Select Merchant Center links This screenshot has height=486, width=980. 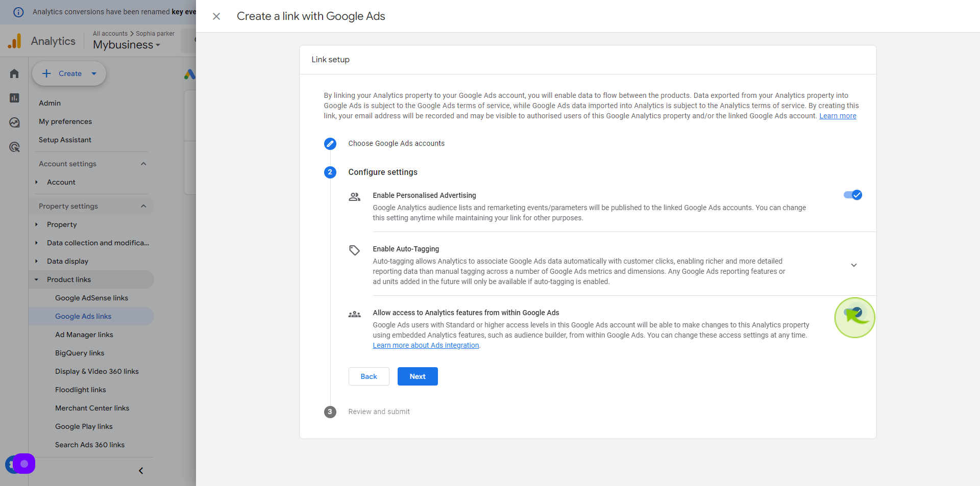pyautogui.click(x=91, y=408)
